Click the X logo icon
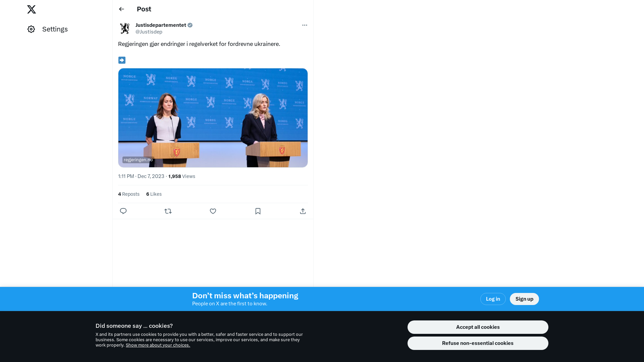Viewport: 644px width, 362px height. 32,9
